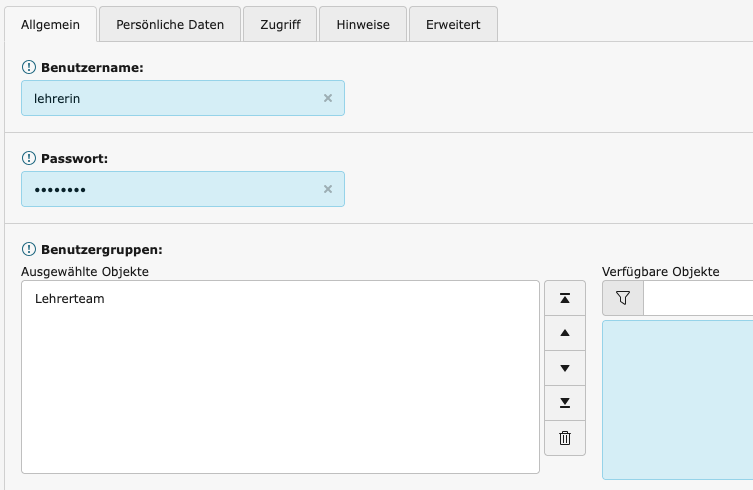Click the help icon next to Passwort
Viewport: 753px width, 490px height.
[29, 158]
